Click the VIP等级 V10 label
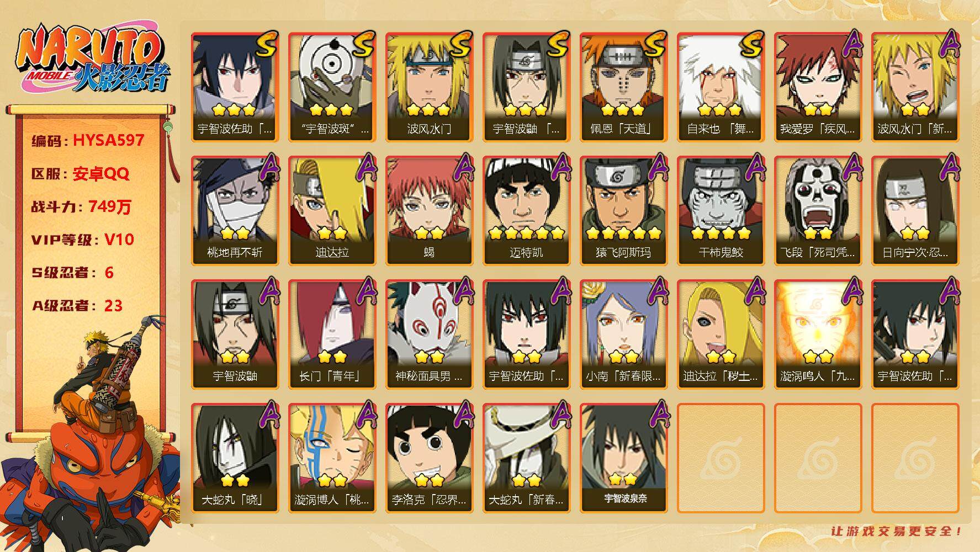Viewport: 980px width, 552px height. click(83, 240)
